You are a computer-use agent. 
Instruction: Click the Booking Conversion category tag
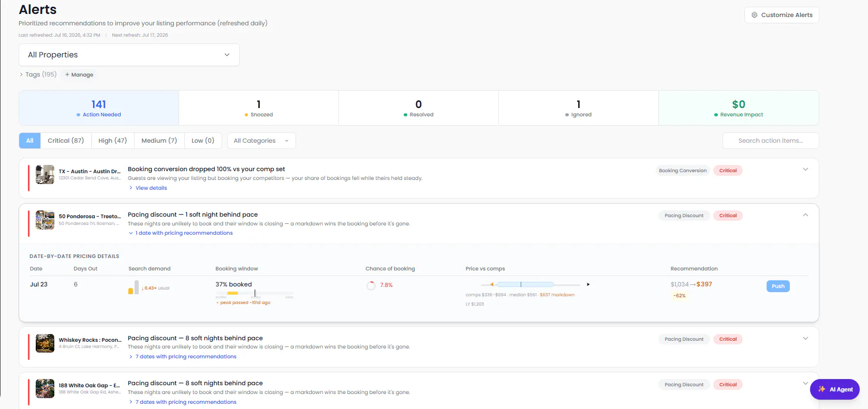click(683, 171)
